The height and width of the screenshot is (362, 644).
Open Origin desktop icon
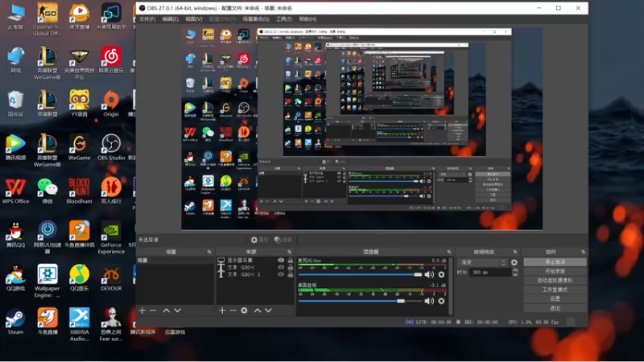coord(111,104)
